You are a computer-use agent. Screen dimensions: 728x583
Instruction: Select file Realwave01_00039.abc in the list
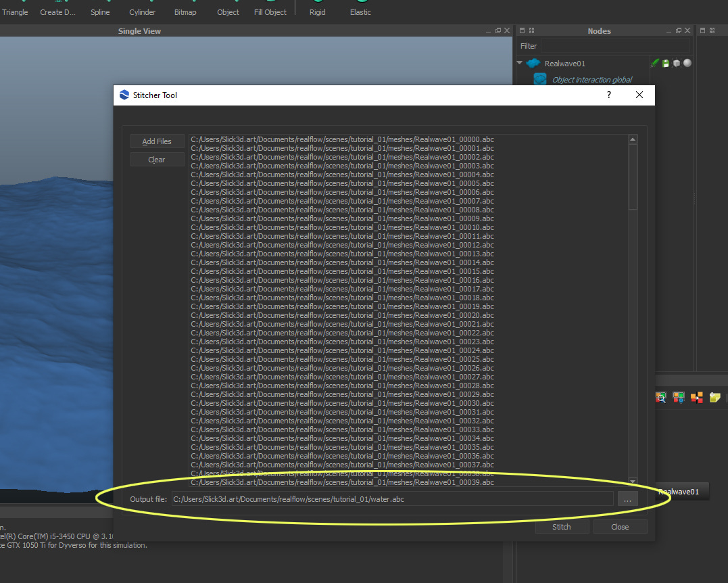(x=342, y=482)
